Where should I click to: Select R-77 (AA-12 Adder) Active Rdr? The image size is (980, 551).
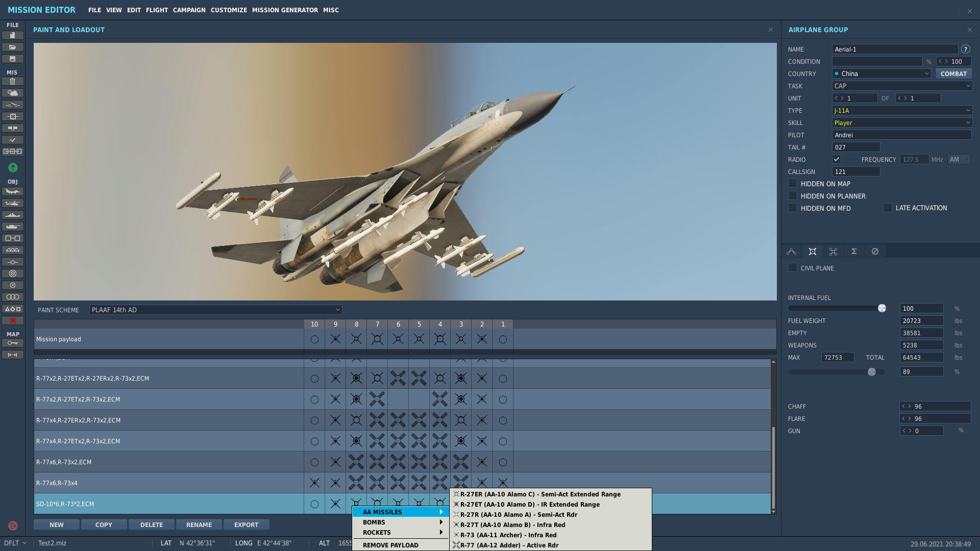tap(550, 545)
